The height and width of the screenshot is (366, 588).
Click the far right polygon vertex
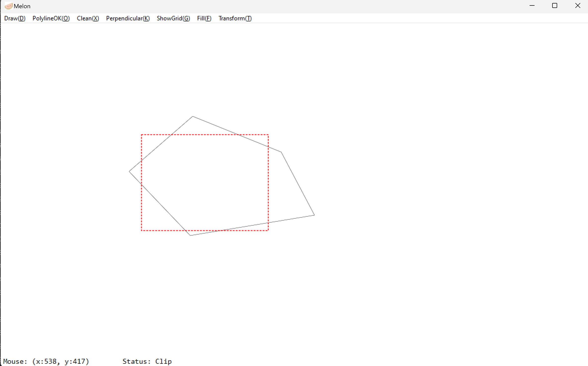point(314,215)
